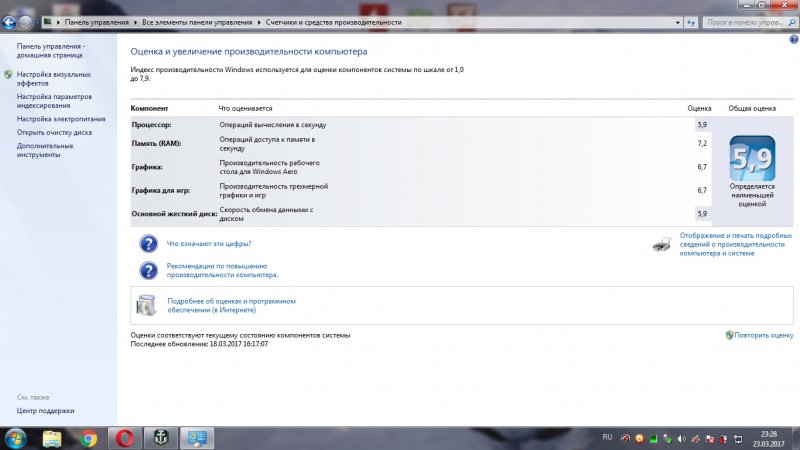Click the help icon beside "Что означают эти цифры?"
Image resolution: width=800 pixels, height=450 pixels.
tap(148, 243)
